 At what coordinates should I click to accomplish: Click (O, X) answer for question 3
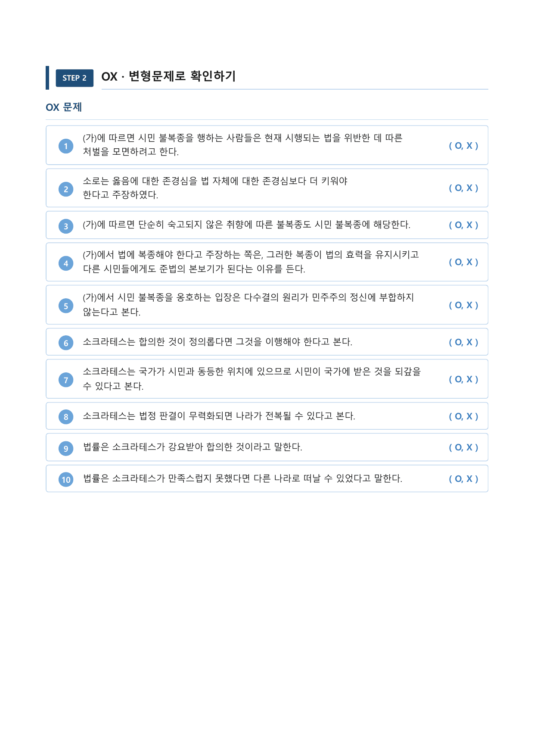(x=463, y=225)
